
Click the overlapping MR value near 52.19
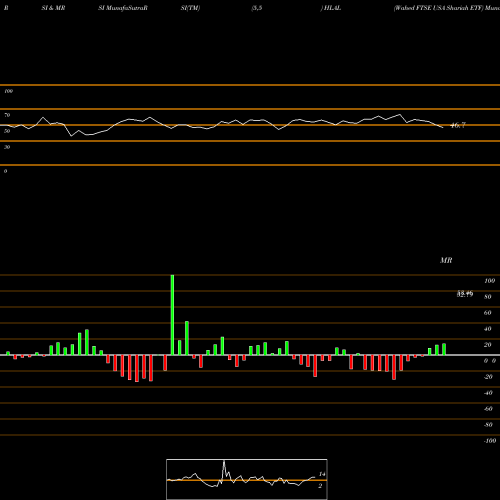click(x=465, y=294)
